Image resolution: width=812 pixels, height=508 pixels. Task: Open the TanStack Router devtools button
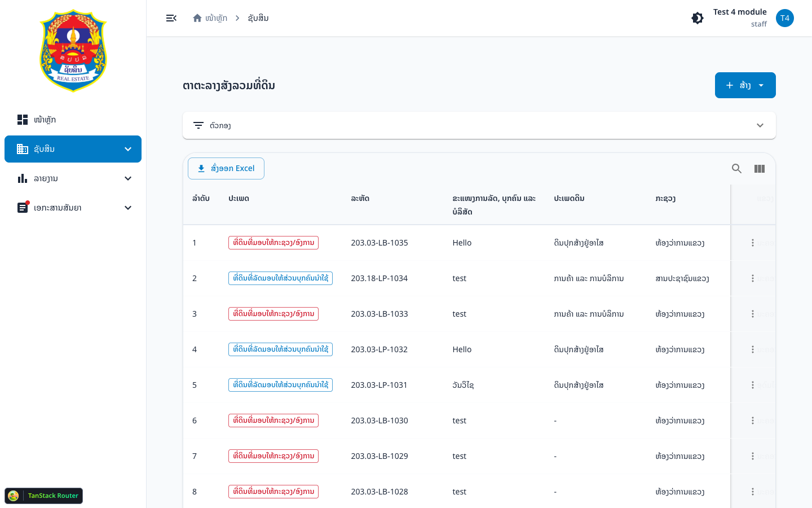coord(44,496)
